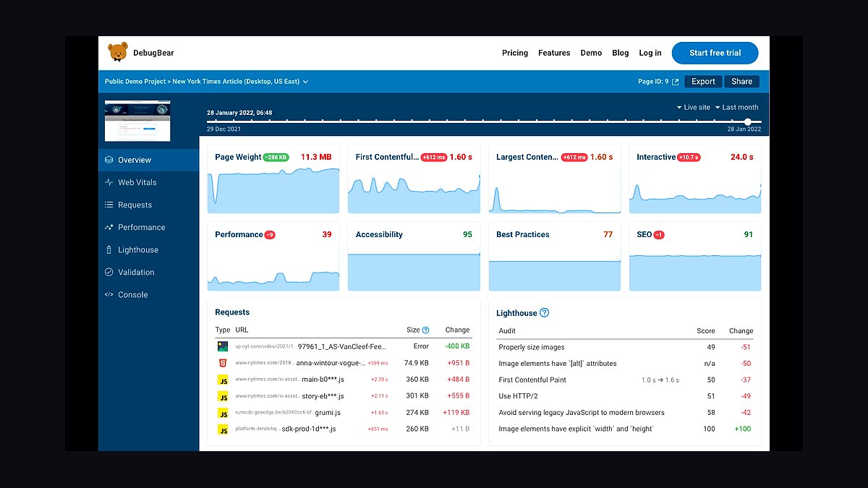The image size is (868, 488).
Task: Click the Lighthouse panel heading
Action: coord(516,313)
